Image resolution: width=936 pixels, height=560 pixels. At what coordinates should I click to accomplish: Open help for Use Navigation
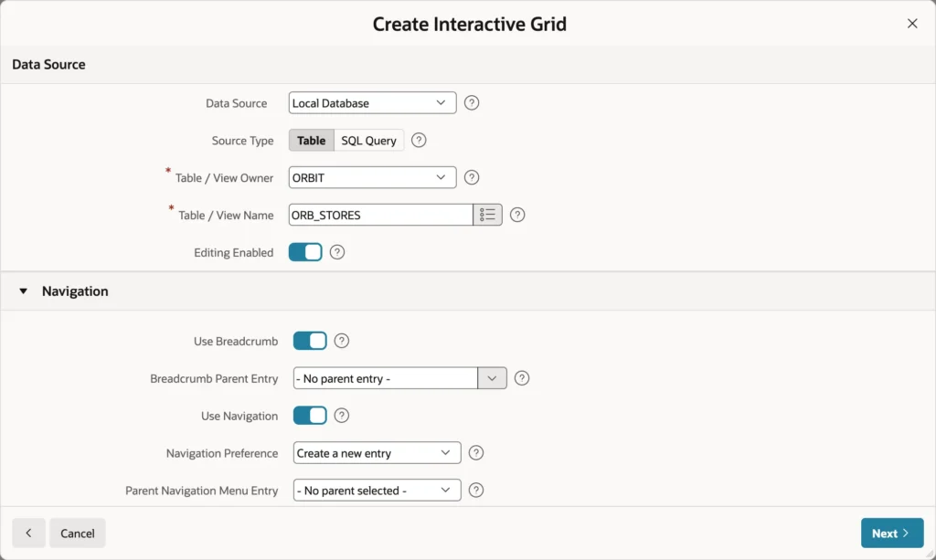[x=342, y=415]
